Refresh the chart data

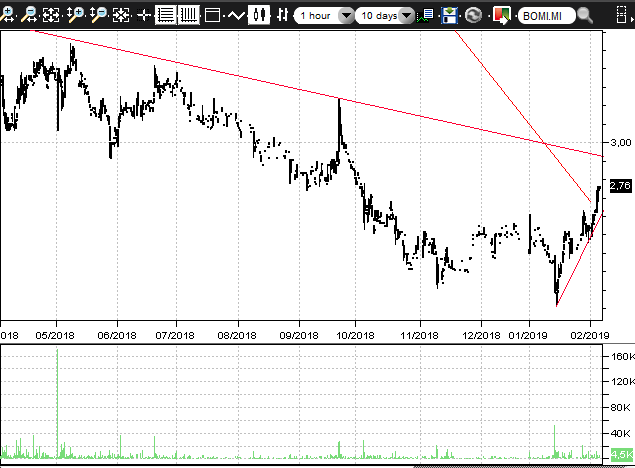tap(473, 16)
